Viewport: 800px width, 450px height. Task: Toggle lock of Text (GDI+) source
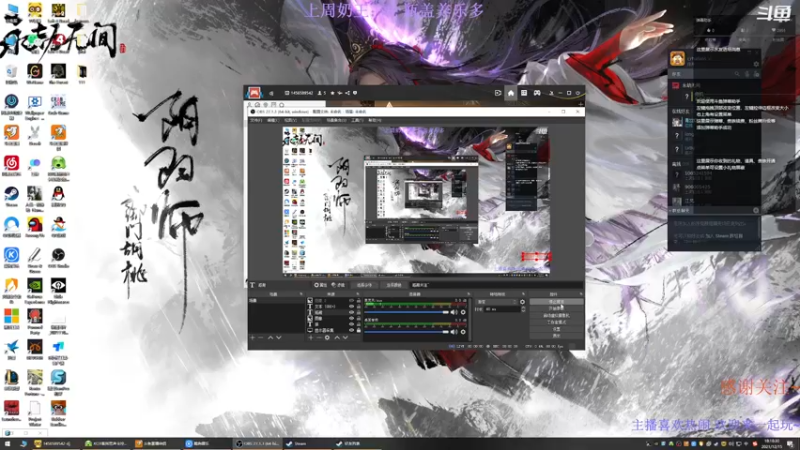click(359, 306)
